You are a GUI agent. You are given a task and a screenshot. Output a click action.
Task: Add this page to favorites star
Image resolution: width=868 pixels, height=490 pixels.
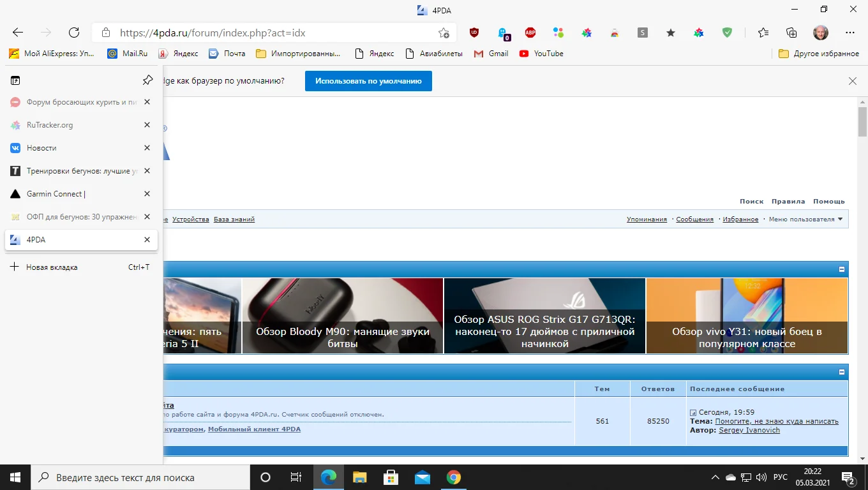pos(444,33)
